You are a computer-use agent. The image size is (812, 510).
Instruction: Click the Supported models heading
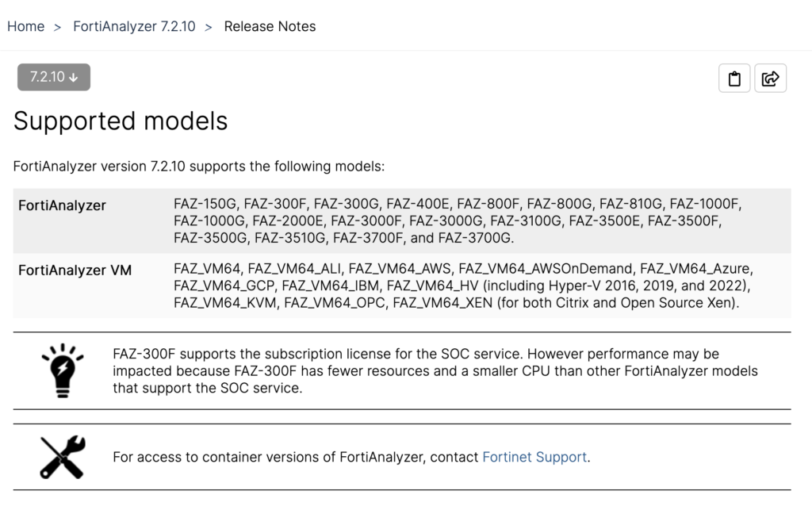(x=120, y=121)
